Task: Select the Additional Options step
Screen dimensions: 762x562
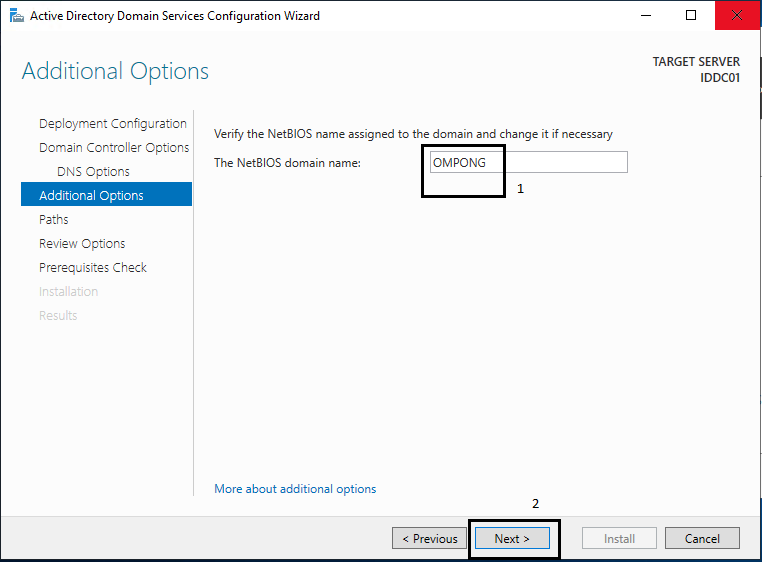Action: (106, 194)
